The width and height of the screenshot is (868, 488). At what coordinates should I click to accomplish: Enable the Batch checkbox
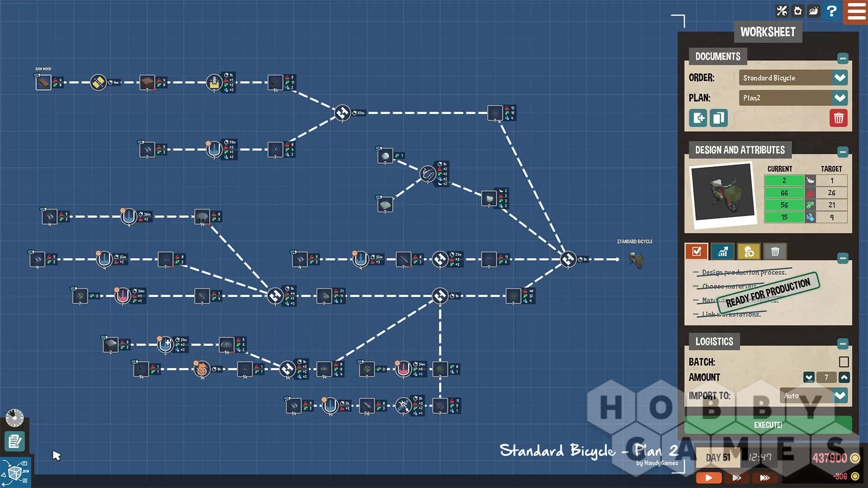tap(844, 362)
